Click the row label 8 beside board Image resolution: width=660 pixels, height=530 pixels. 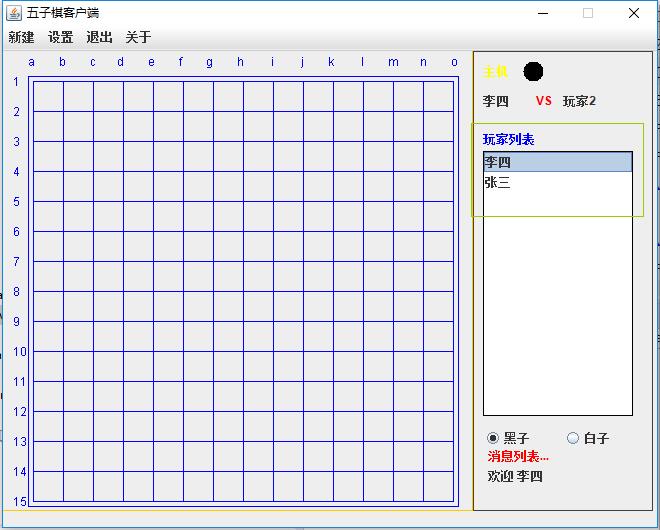click(x=16, y=291)
